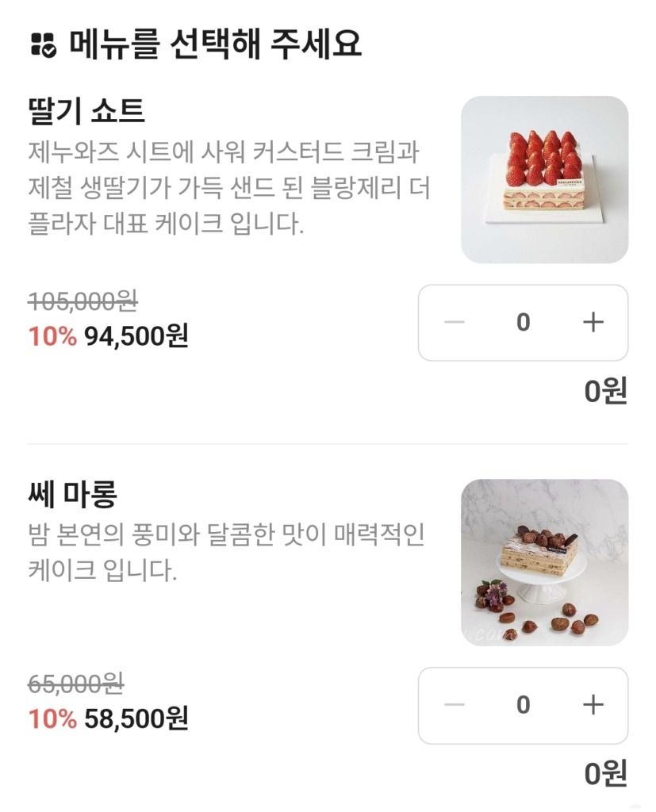The image size is (656, 812).
Task: Click the menu selection icon in the header
Action: (43, 44)
